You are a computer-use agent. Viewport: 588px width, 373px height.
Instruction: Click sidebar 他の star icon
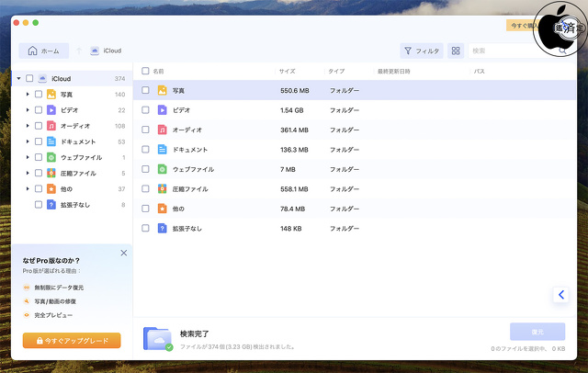pyautogui.click(x=51, y=188)
